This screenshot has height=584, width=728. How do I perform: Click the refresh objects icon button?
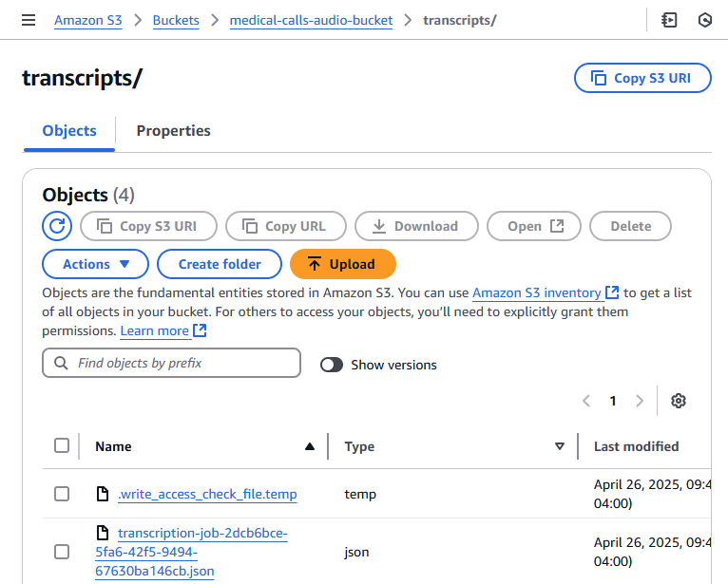(x=57, y=226)
